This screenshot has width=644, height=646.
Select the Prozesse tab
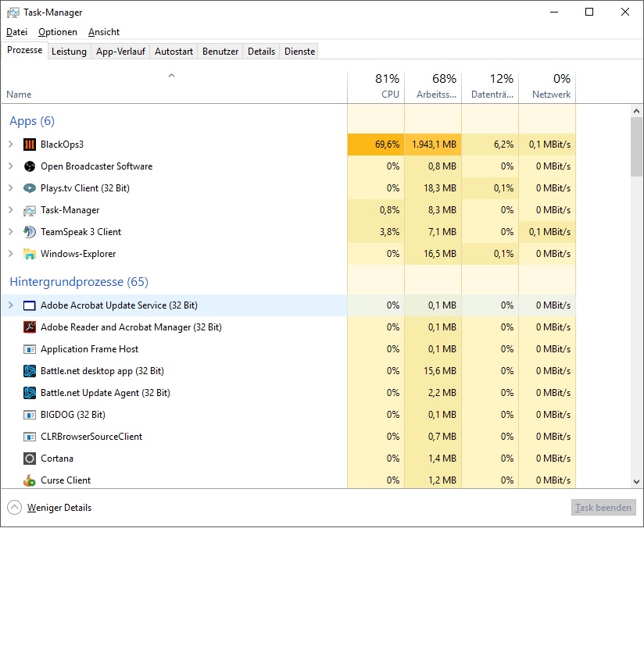[x=25, y=50]
